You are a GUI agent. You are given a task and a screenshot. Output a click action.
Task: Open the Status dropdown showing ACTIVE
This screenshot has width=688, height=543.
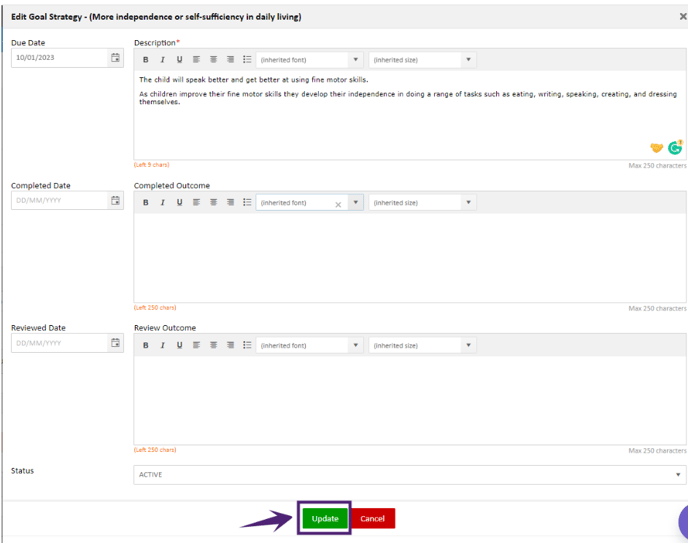[410, 475]
